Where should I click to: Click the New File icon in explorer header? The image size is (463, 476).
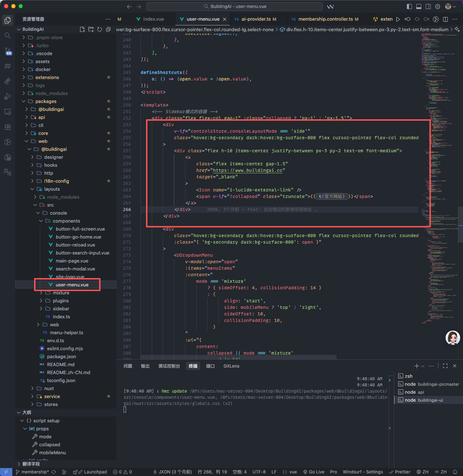82,29
